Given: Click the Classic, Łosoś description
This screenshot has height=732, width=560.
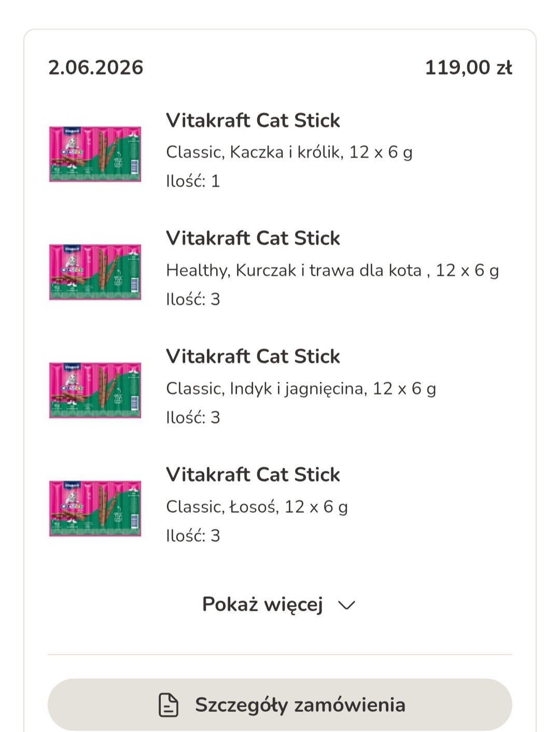Looking at the screenshot, I should pyautogui.click(x=257, y=506).
